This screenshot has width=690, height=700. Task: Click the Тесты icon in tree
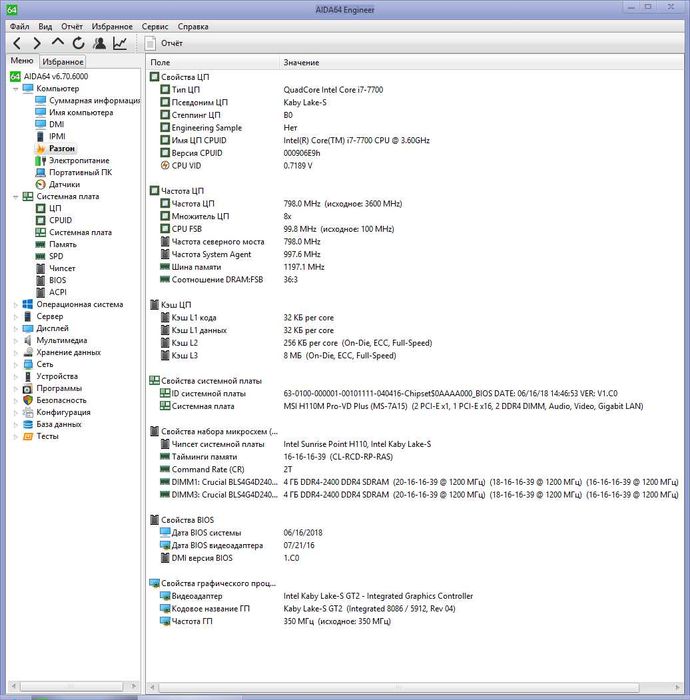tap(28, 437)
